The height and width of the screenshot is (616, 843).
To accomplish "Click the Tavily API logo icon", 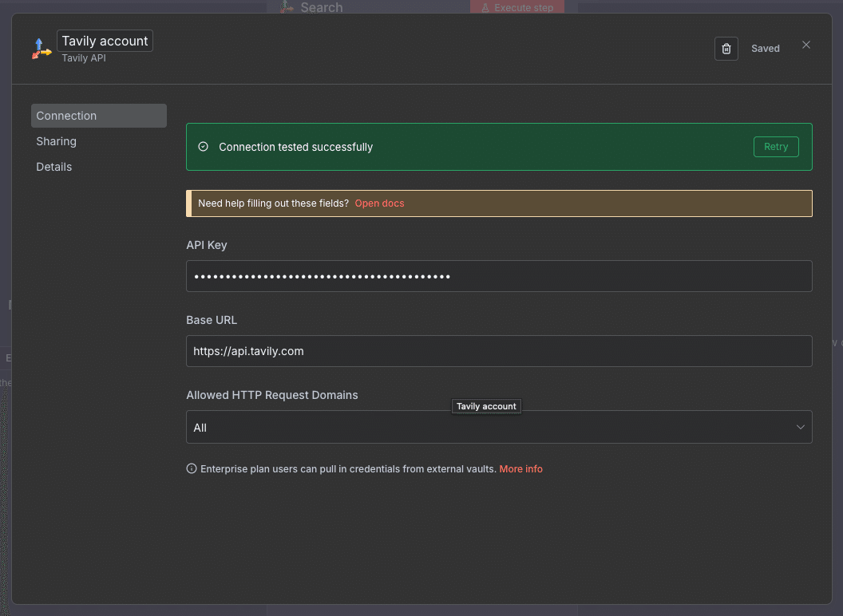I will pyautogui.click(x=42, y=49).
